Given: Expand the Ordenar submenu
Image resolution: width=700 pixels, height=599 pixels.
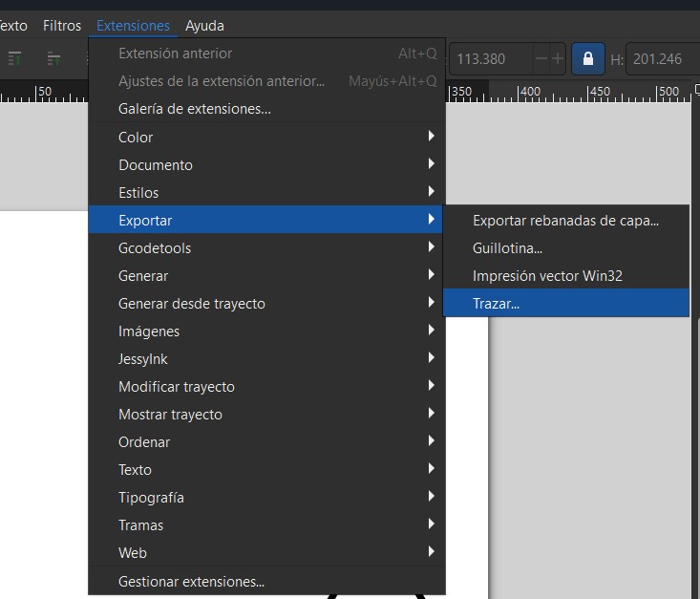Looking at the screenshot, I should coord(266,441).
